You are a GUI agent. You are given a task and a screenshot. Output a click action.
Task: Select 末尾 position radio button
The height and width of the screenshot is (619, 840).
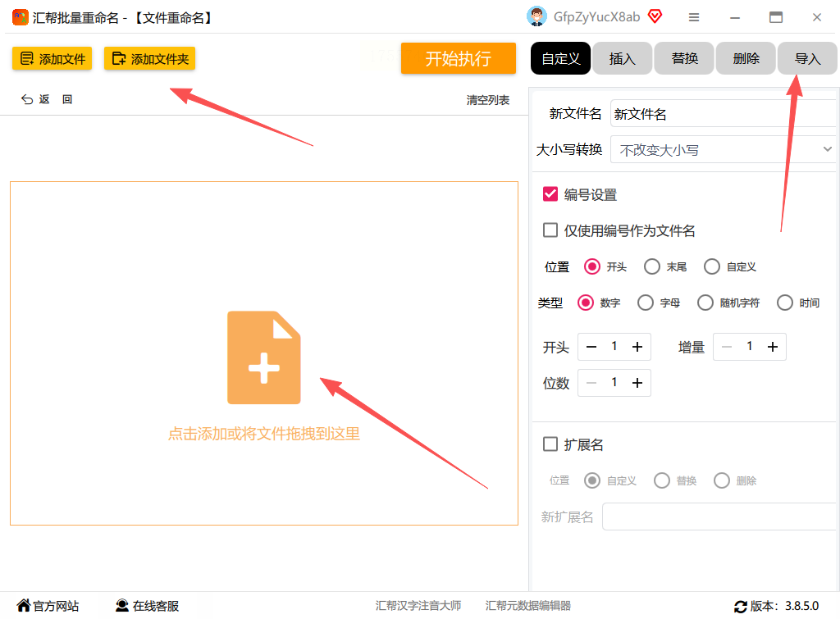652,266
